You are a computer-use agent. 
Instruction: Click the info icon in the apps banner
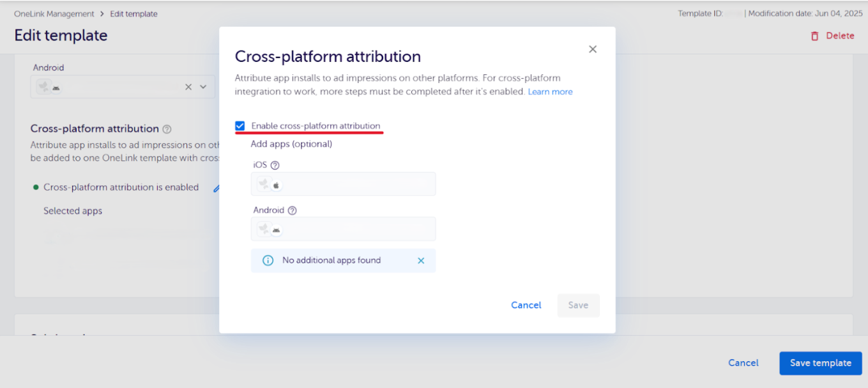268,260
